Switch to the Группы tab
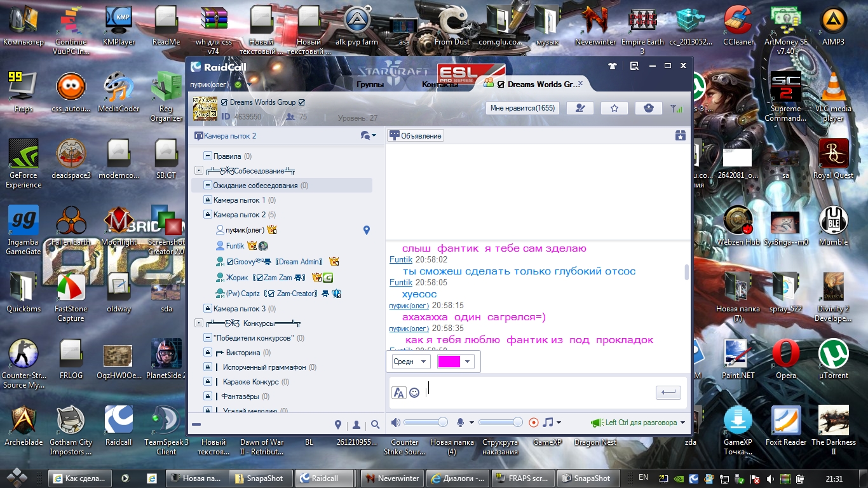 [370, 84]
